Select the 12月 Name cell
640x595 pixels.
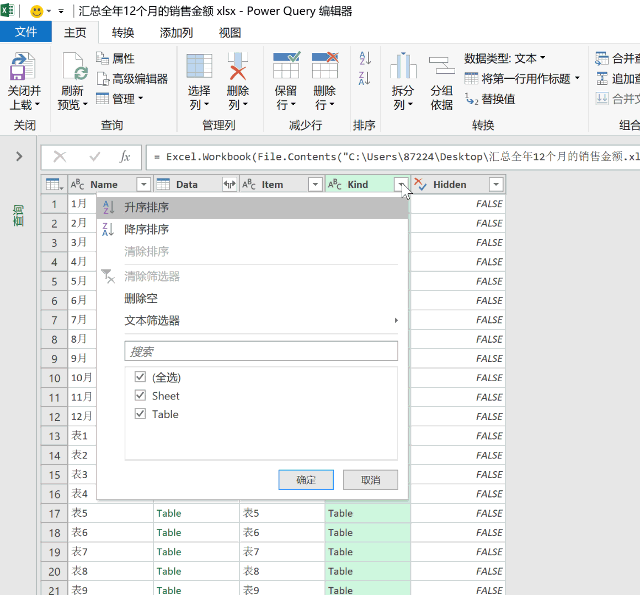coord(82,417)
